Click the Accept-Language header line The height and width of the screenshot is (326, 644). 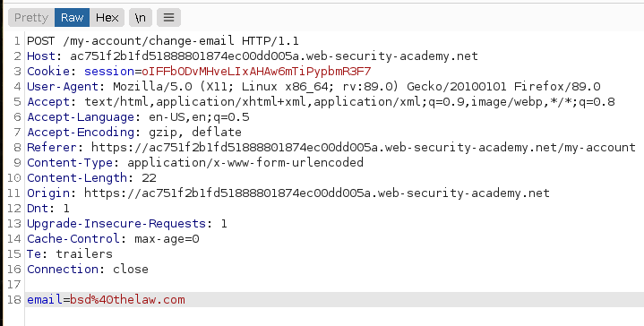(x=138, y=117)
